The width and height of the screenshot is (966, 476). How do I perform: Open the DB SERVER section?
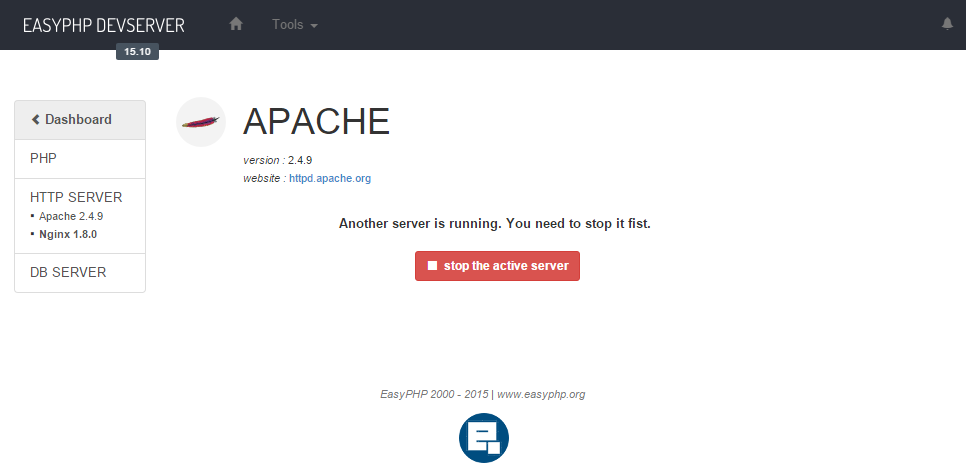click(80, 272)
